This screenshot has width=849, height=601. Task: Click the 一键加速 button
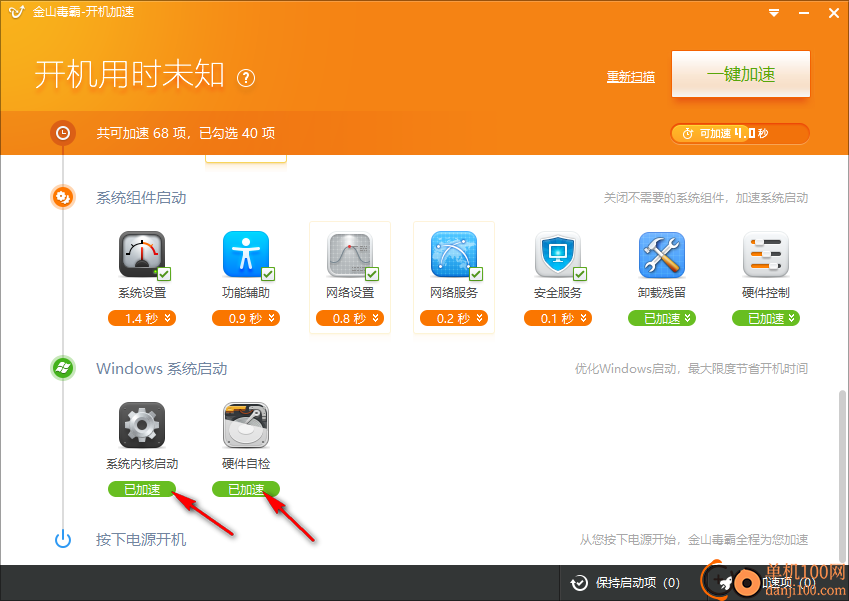(741, 74)
